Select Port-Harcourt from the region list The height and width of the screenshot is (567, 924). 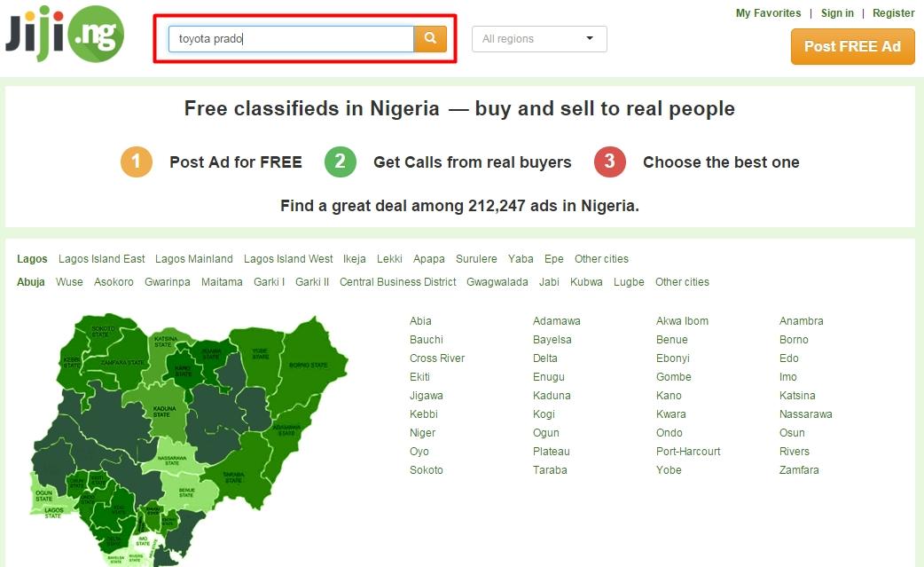(688, 452)
